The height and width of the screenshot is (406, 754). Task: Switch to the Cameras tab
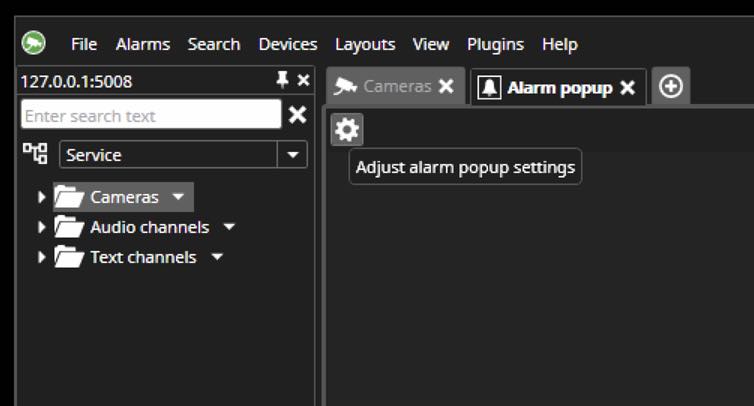click(x=385, y=87)
